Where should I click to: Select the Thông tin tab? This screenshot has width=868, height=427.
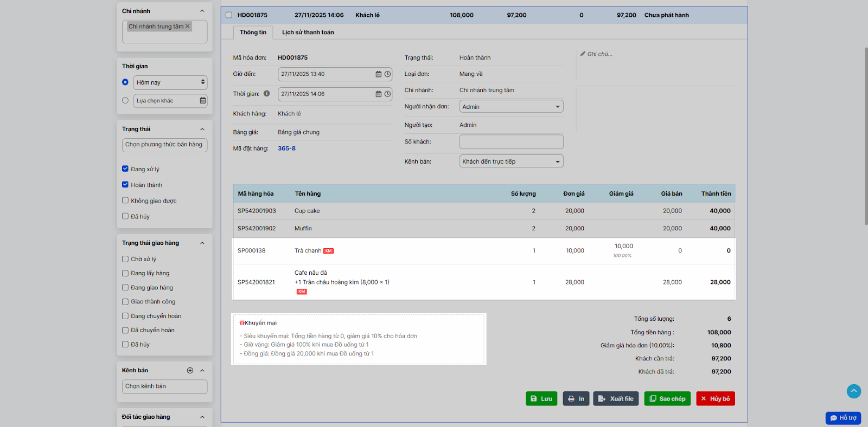(253, 33)
